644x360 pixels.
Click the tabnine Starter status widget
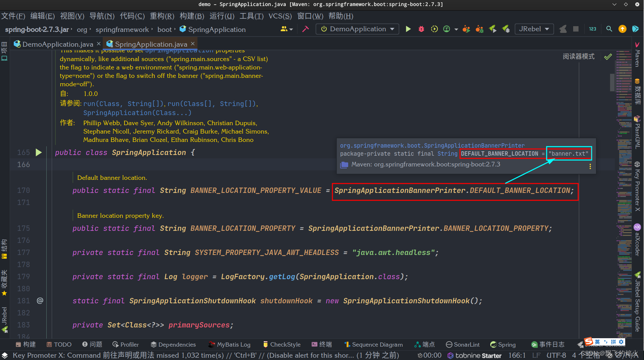coord(475,355)
